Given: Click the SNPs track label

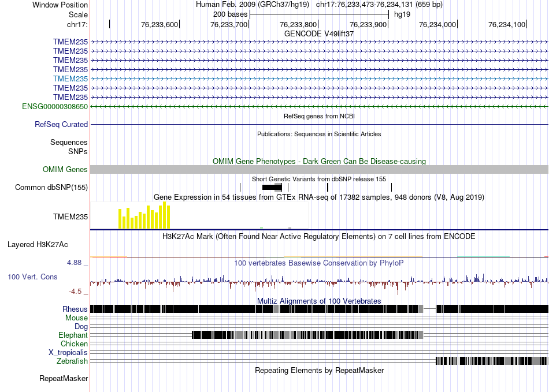Looking at the screenshot, I should 78,151.
